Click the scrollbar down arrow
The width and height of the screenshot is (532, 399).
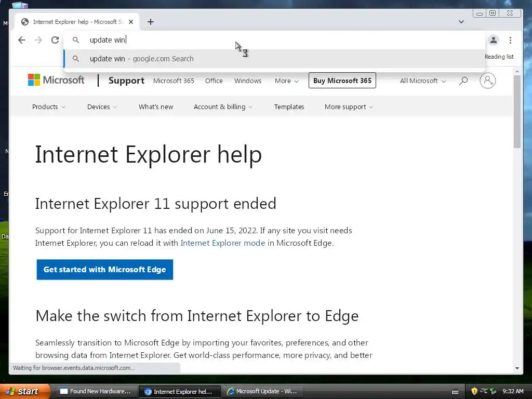tap(517, 368)
